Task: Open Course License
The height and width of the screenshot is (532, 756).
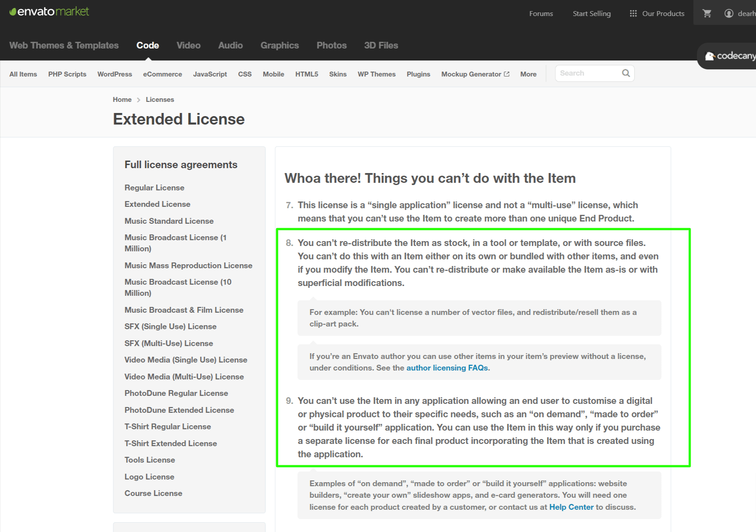Action: click(153, 493)
